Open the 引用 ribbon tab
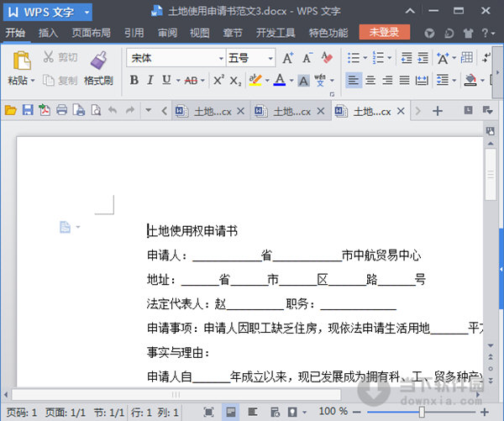Viewport: 504px width, 421px height. [134, 33]
